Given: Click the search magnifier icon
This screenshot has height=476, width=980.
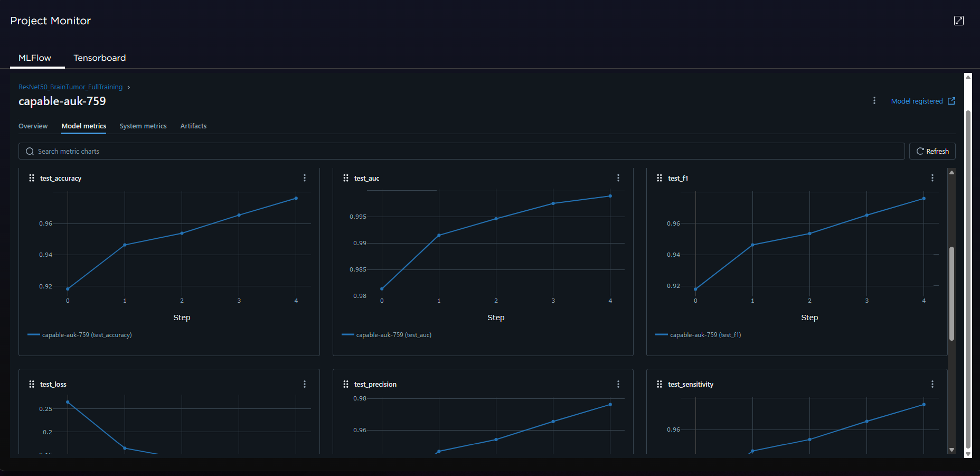Looking at the screenshot, I should point(30,151).
